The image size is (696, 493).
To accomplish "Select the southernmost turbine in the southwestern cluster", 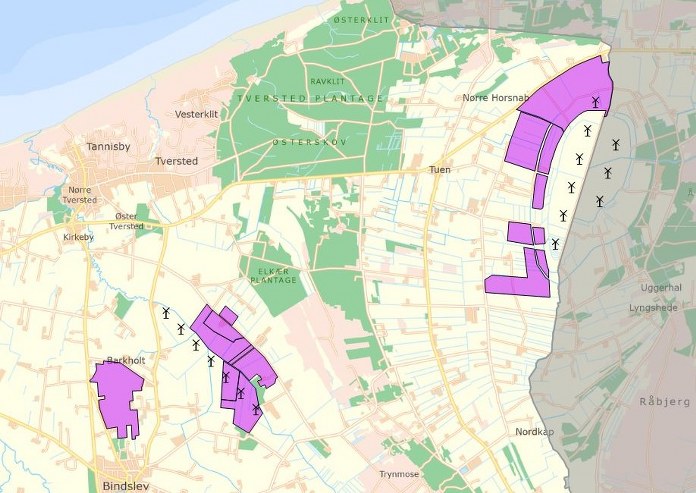I will (x=256, y=408).
